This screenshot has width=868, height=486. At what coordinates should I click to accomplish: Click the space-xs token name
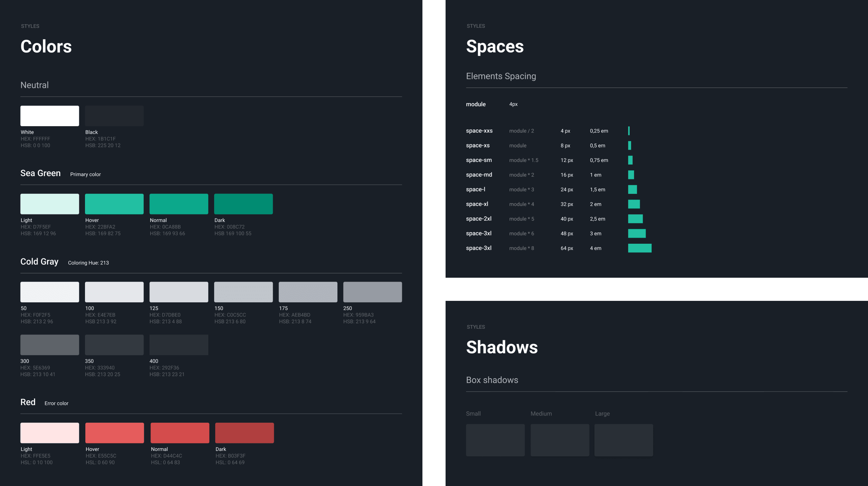coord(478,145)
